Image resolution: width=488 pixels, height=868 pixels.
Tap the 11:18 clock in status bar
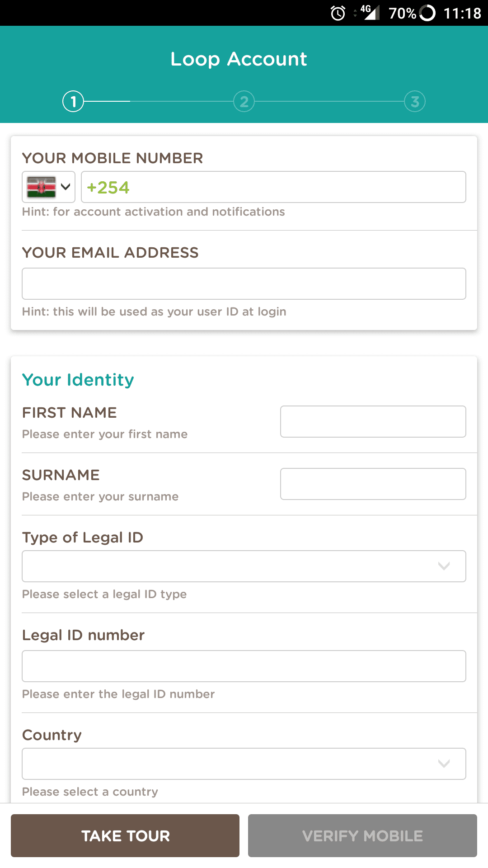coord(462,13)
